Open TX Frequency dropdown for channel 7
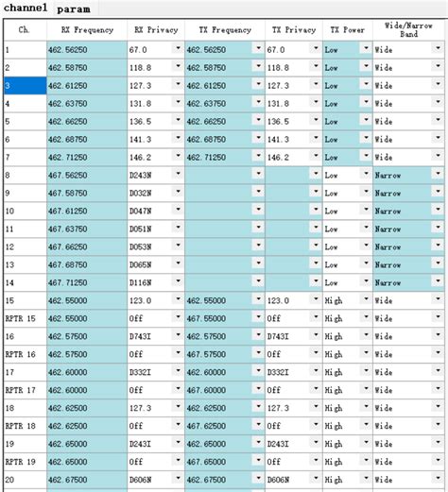The width and height of the screenshot is (448, 492). tap(258, 156)
